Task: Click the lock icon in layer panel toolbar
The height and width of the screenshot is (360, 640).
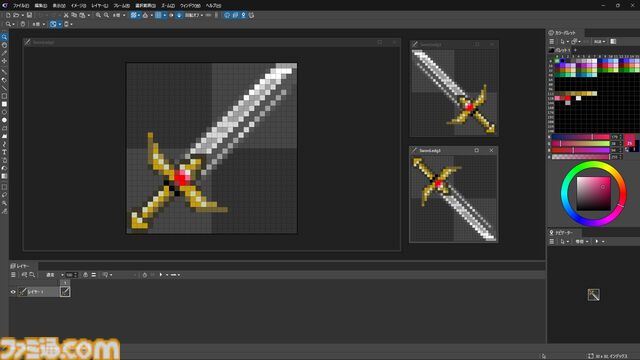Action: [85, 275]
